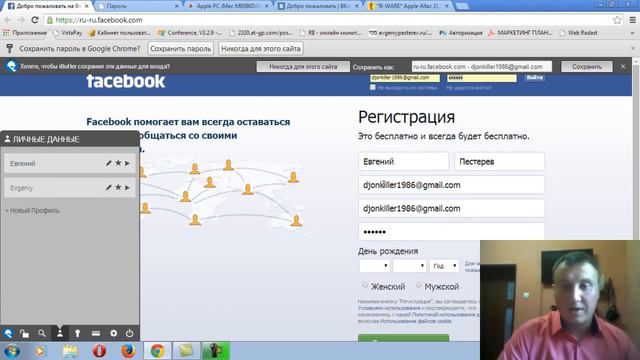Screen dimensions: 640x360
Task: Open the Авторизация bookmark
Action: coord(461,33)
